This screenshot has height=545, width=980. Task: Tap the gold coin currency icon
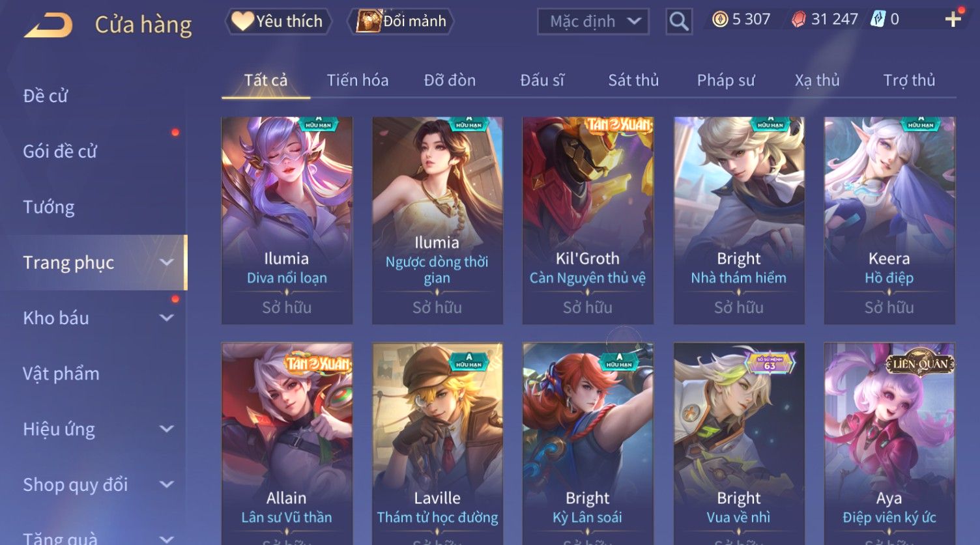coord(719,20)
